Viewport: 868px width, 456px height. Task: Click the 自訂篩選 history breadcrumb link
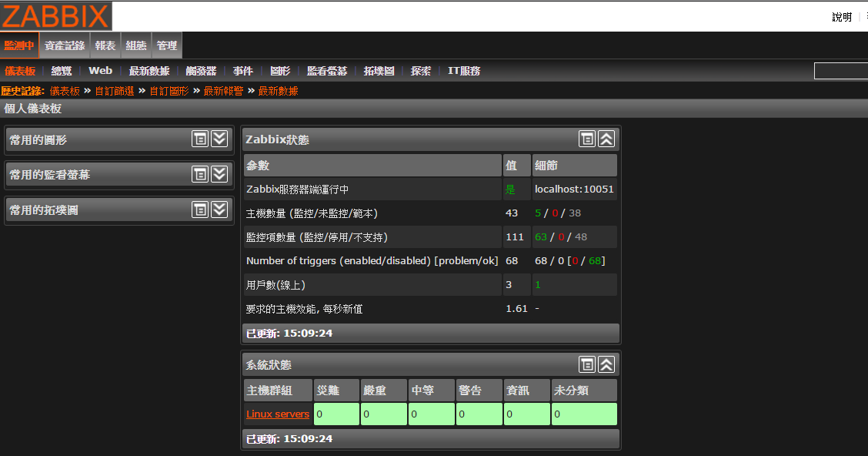pos(115,91)
